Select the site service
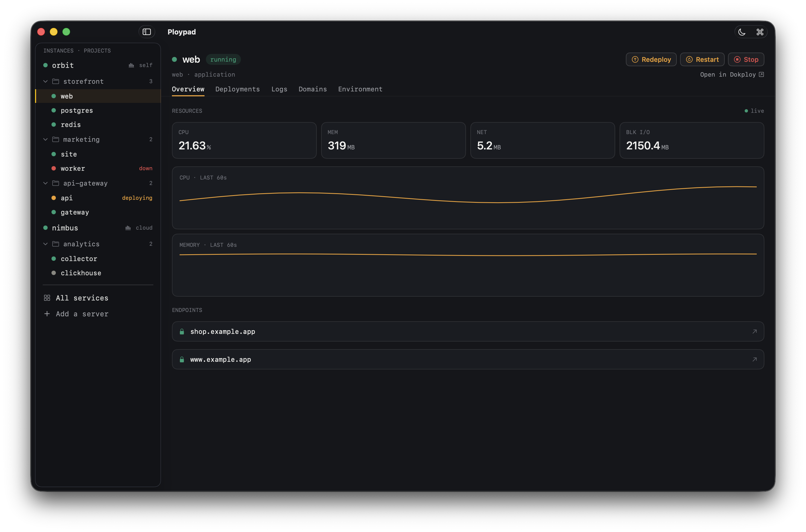806x532 pixels. tap(98, 154)
